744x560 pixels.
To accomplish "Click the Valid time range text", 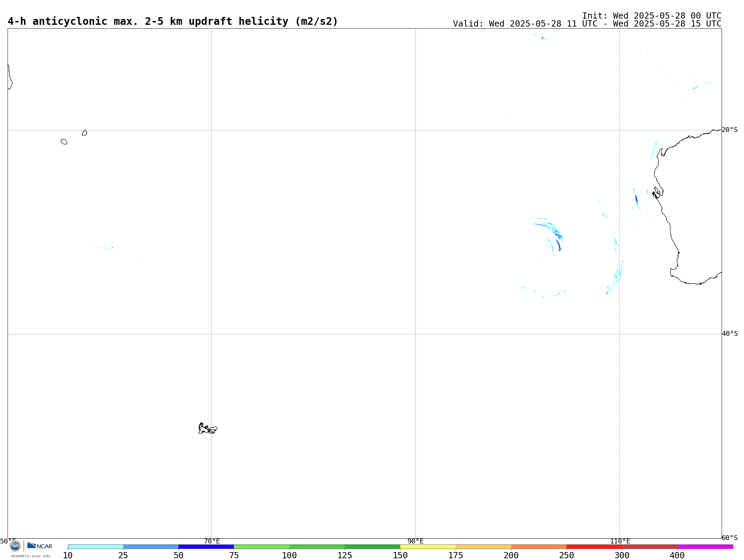I will click(587, 24).
